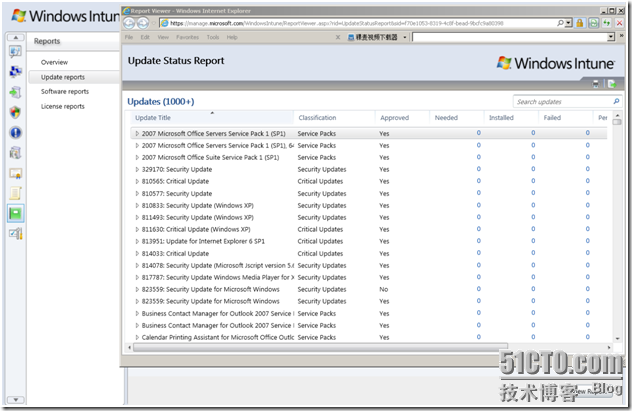Image resolution: width=632 pixels, height=411 pixels.
Task: Expand the 810565: Critical Update row
Action: (137, 181)
